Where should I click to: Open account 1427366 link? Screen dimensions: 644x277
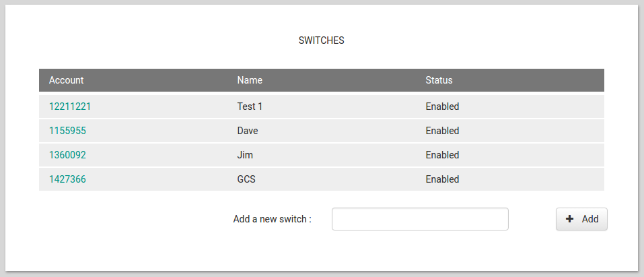point(67,179)
